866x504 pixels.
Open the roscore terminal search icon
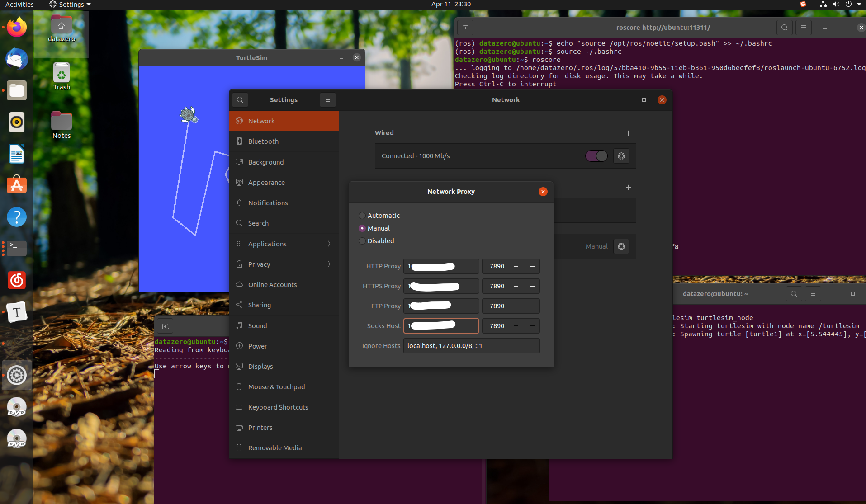coord(784,27)
